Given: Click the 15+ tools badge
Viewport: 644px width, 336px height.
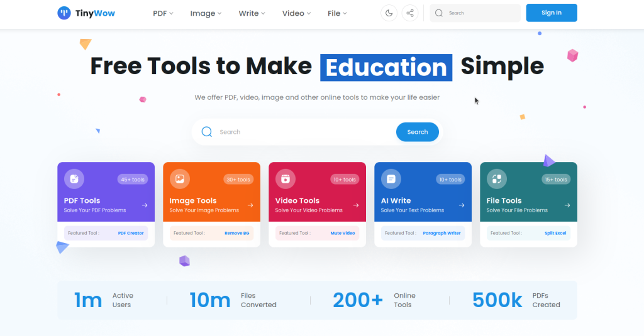Looking at the screenshot, I should click(x=556, y=179).
